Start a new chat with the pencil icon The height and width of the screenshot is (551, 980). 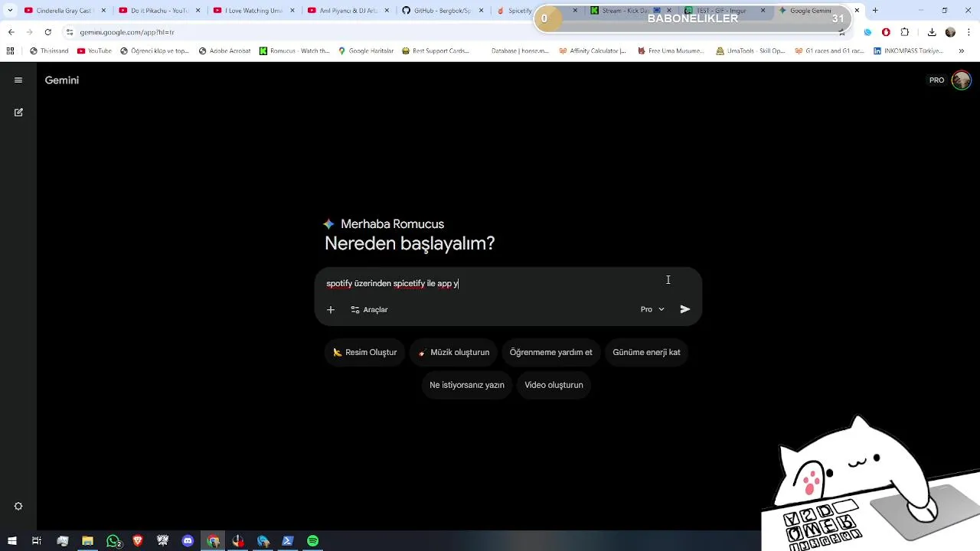18,112
